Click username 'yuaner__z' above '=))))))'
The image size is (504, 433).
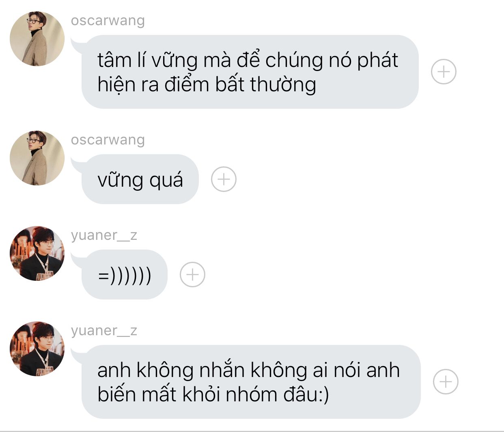(x=104, y=235)
